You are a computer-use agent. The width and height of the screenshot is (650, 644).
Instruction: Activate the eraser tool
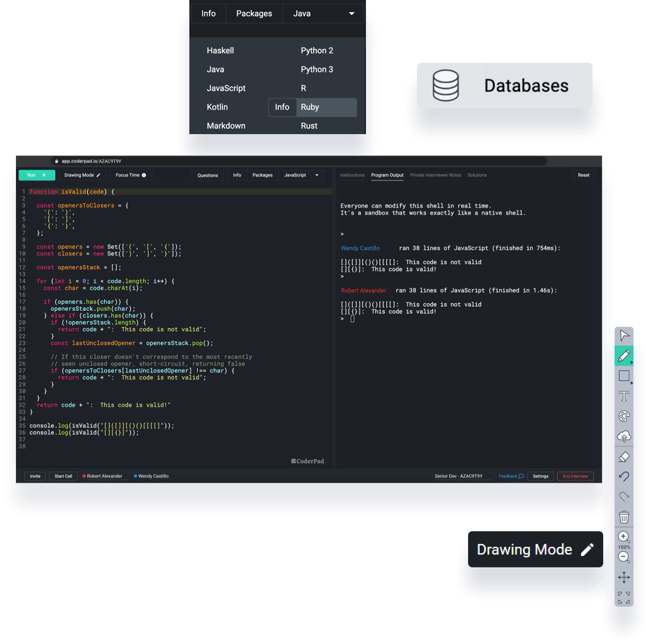pyautogui.click(x=624, y=457)
